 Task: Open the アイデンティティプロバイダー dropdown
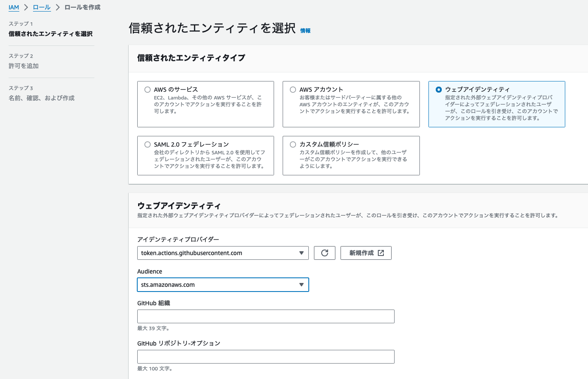tap(223, 253)
